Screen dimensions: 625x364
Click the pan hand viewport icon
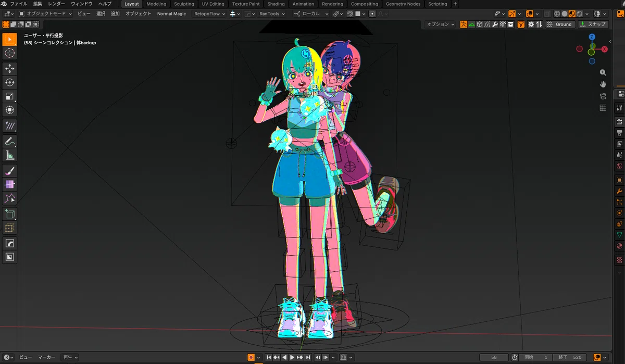[603, 84]
